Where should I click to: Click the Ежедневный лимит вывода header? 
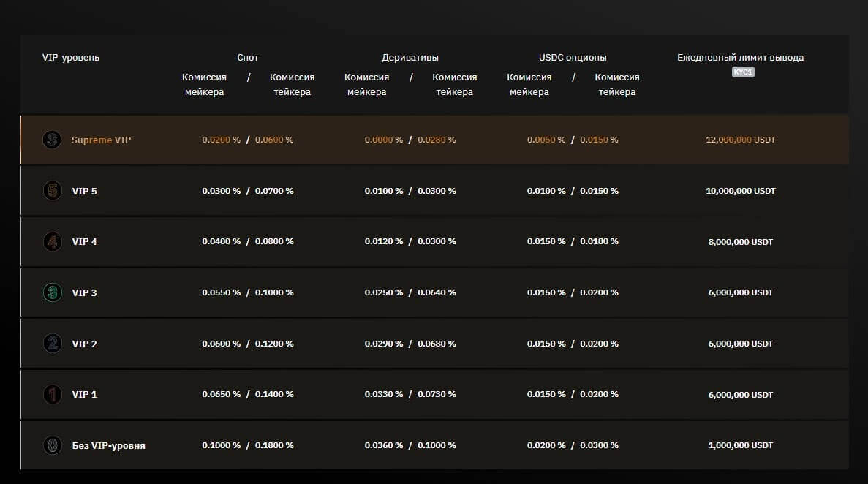pos(740,58)
